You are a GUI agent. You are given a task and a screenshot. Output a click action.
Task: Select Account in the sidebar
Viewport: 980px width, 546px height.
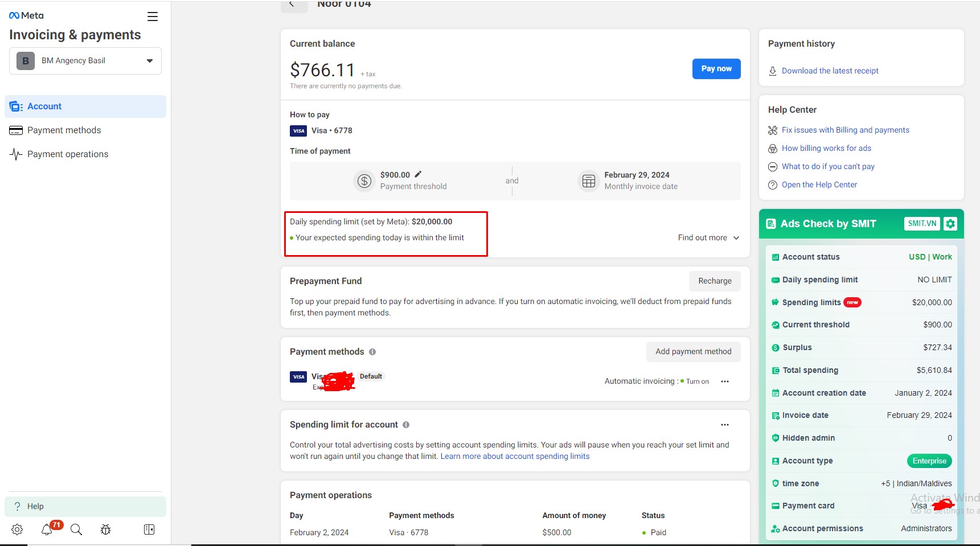[85, 106]
